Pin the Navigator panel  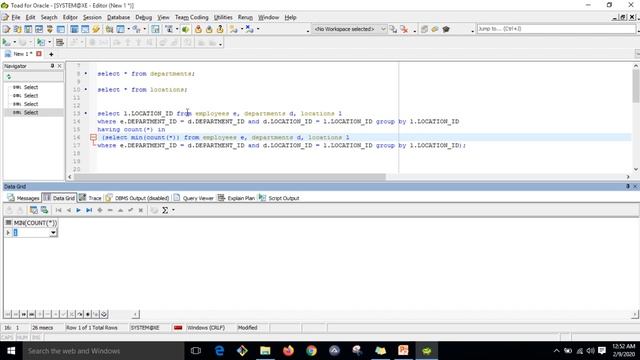(52, 66)
